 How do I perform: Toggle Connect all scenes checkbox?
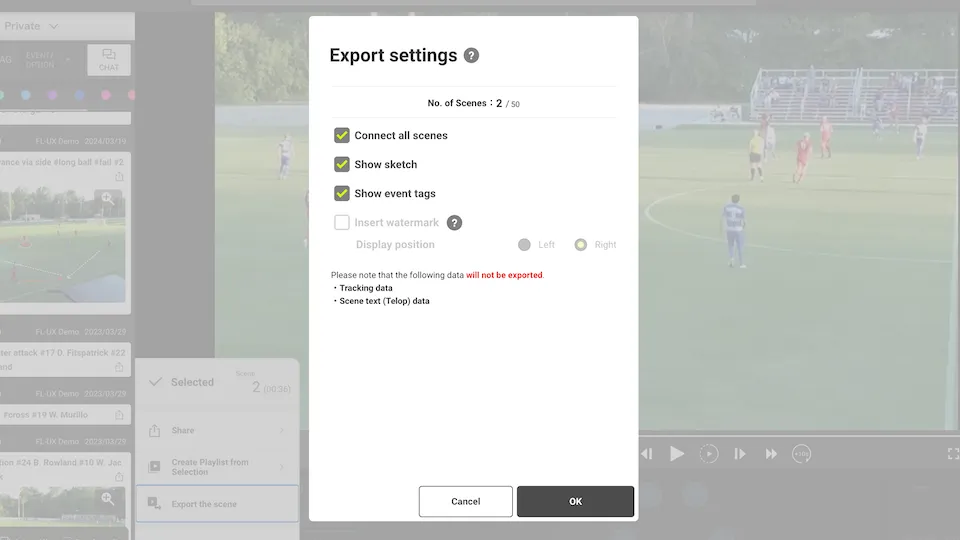(342, 135)
